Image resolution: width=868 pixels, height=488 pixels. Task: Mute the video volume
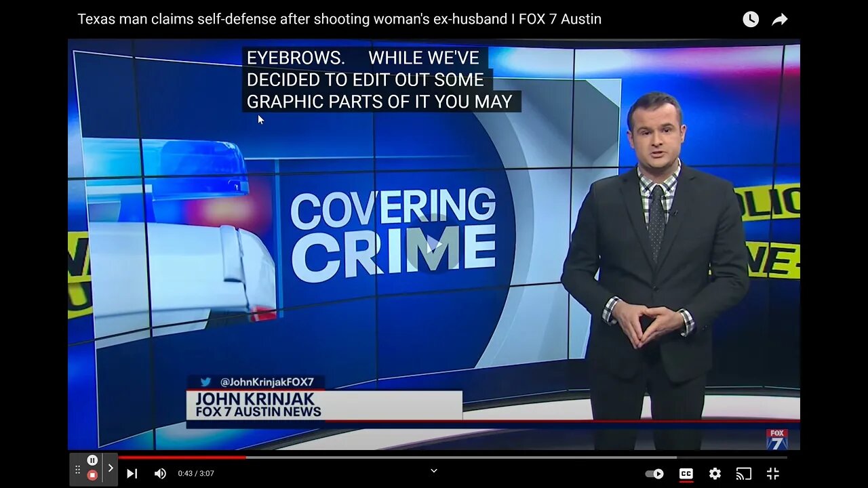tap(161, 474)
